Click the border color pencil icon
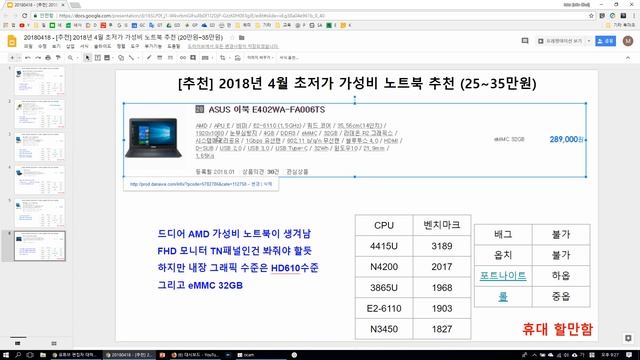 (149, 58)
